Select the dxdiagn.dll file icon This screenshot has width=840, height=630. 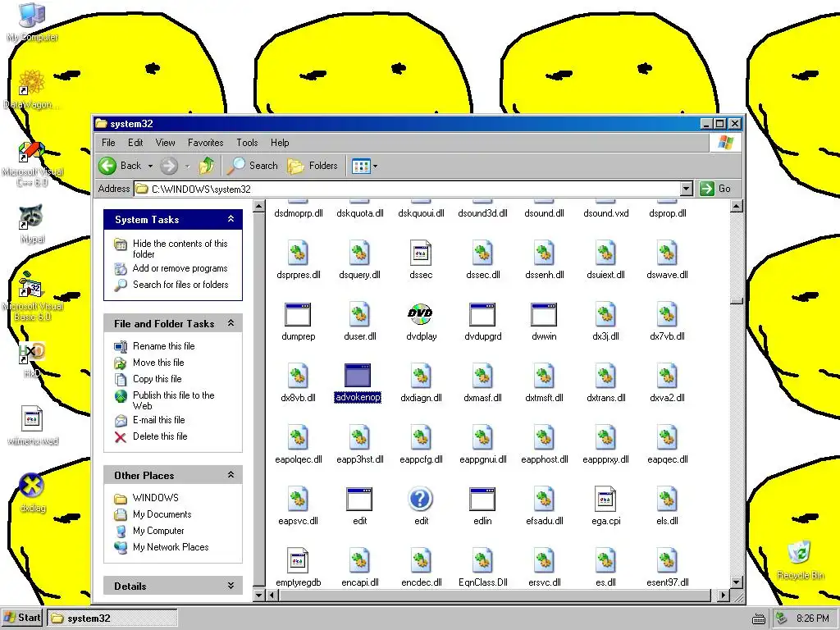click(421, 376)
